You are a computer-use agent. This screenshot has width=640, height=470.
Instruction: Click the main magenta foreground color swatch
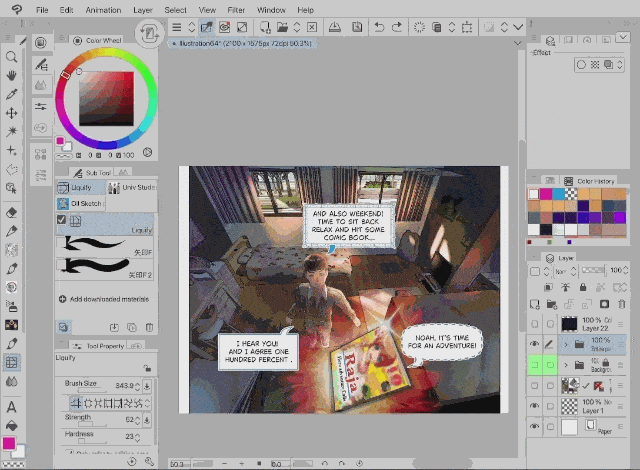9,443
